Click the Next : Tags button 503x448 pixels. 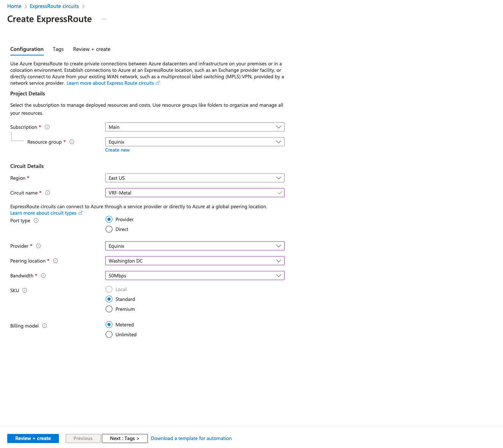click(x=125, y=438)
